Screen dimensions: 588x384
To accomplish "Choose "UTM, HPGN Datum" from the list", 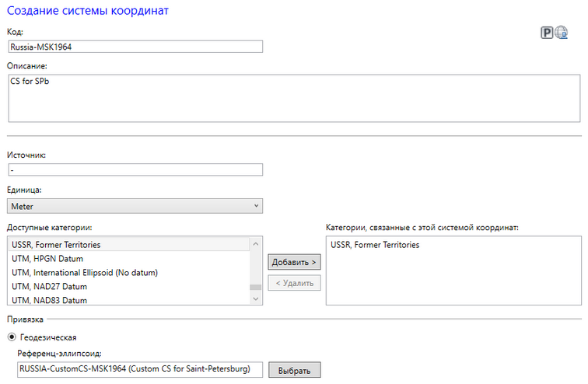I will pos(47,259).
